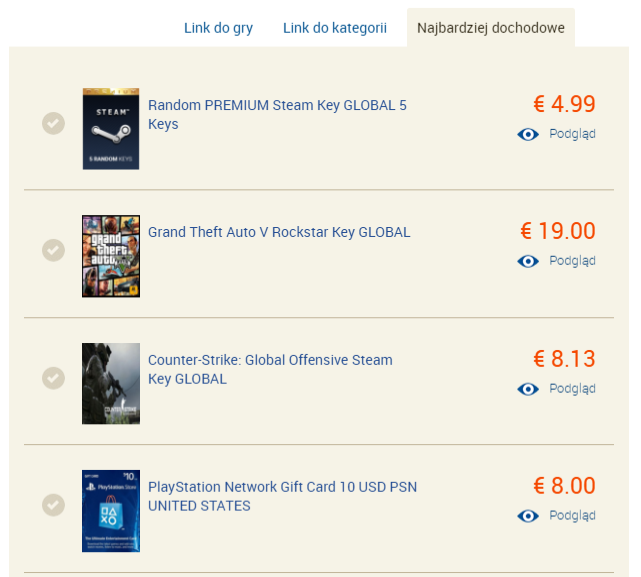Tick the checkmark for Random PREMIUM Steam Key

coord(53,123)
